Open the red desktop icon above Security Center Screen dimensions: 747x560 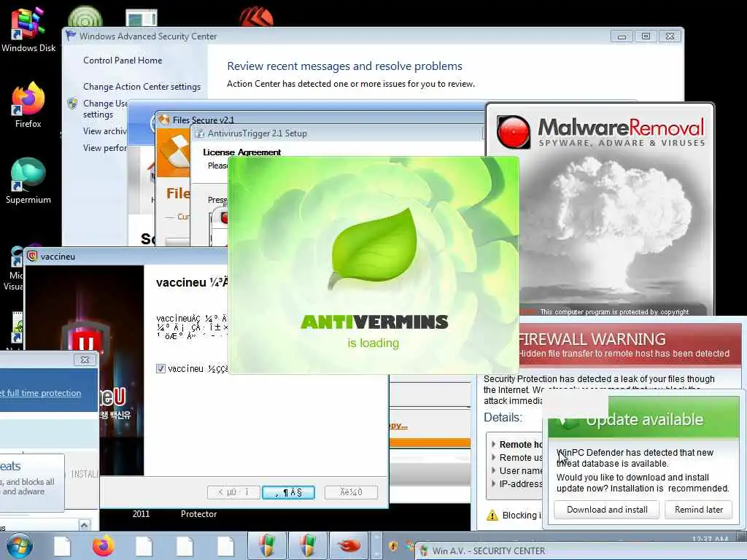pyautogui.click(x=256, y=16)
